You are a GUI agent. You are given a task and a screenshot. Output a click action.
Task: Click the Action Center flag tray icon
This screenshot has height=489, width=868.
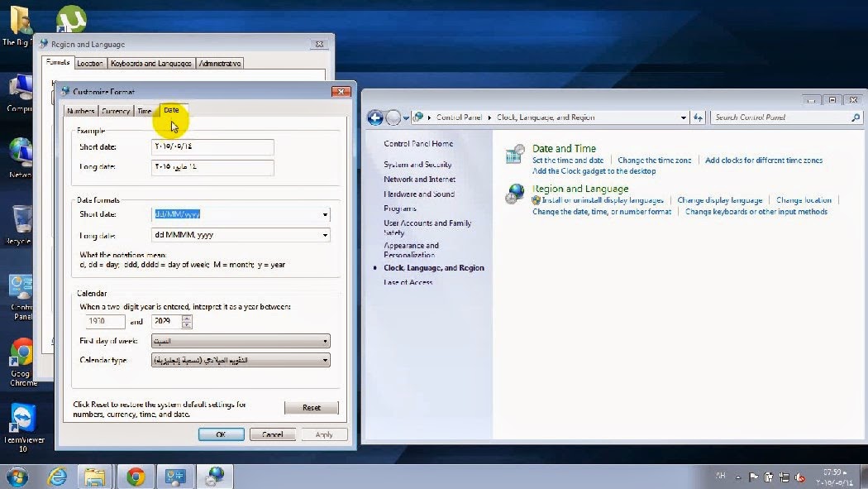(x=753, y=477)
